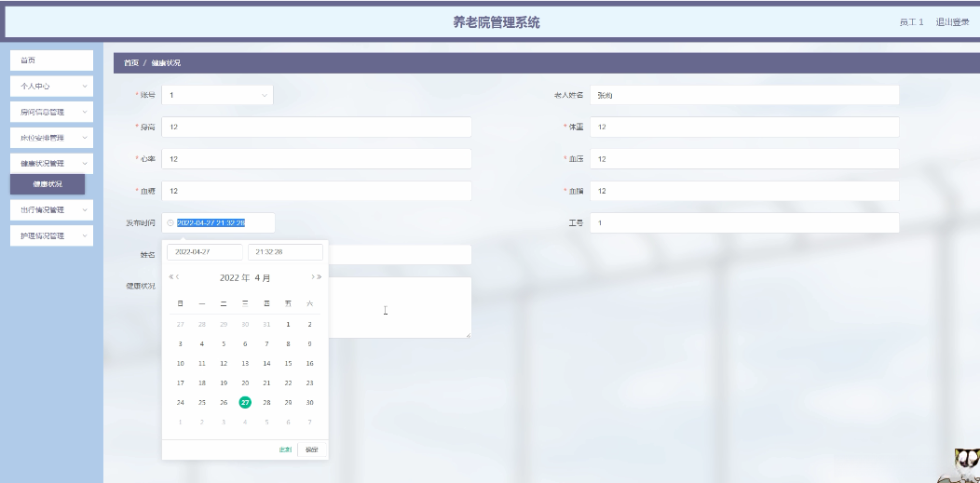The width and height of the screenshot is (980, 483).
Task: Click the 血脂 input field
Action: 744,191
